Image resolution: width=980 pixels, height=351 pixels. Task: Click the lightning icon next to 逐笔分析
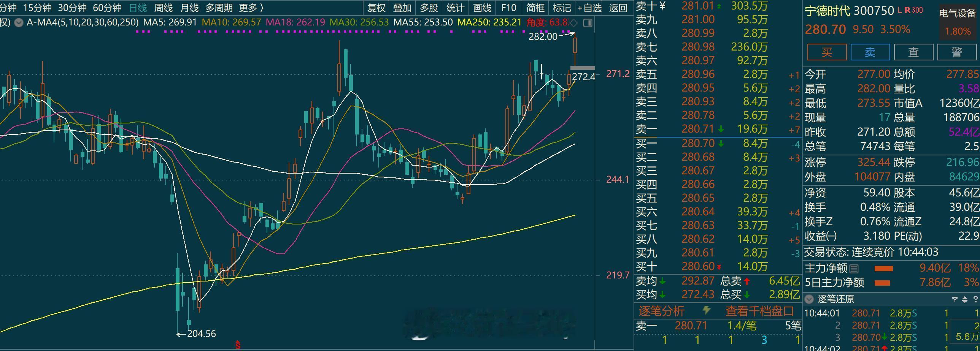[x=707, y=311]
